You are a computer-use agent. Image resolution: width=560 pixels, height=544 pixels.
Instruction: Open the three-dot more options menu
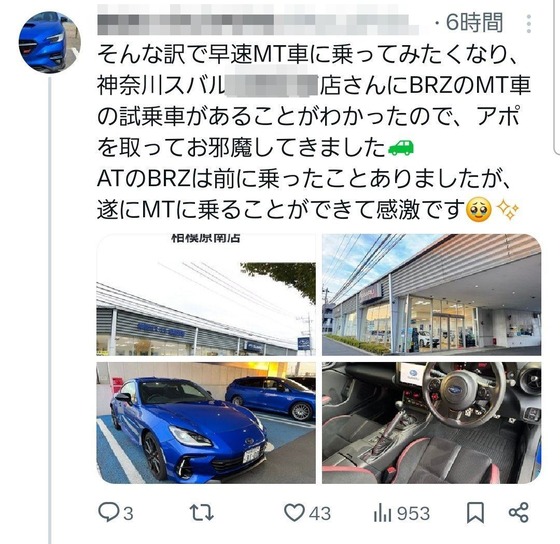(x=529, y=24)
